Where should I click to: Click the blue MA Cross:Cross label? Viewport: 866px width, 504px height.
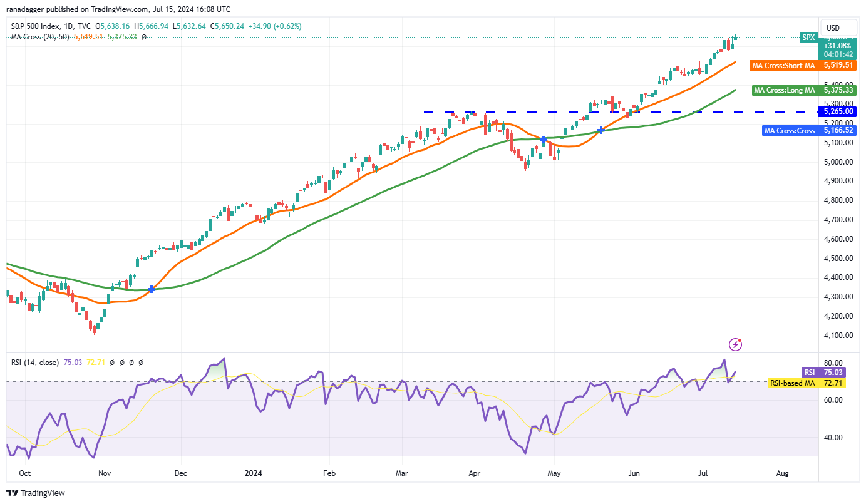[x=789, y=131]
